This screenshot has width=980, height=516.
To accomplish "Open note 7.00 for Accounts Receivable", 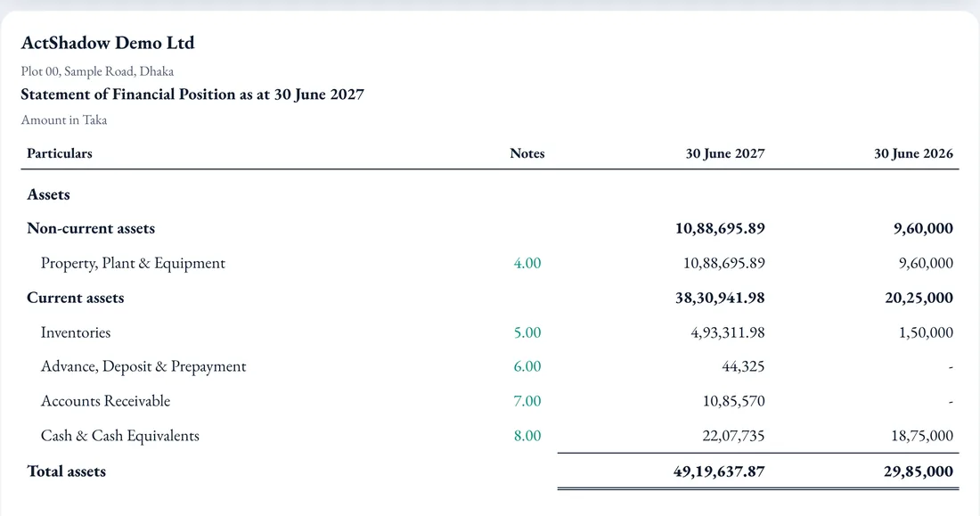I will [x=527, y=401].
